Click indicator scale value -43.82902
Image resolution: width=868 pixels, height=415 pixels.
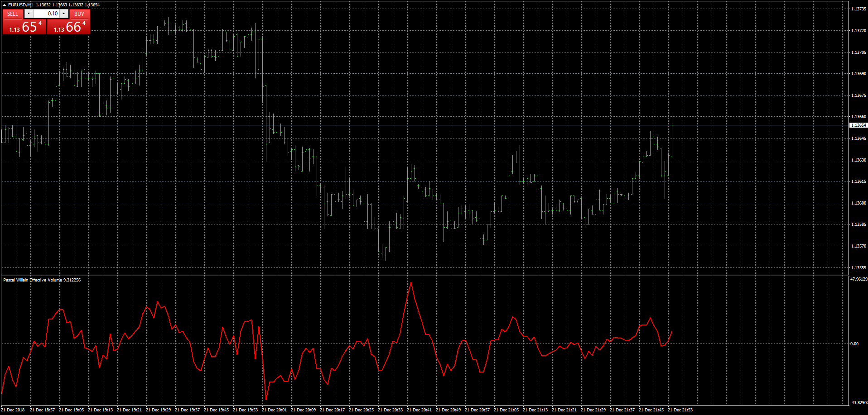coord(858,403)
